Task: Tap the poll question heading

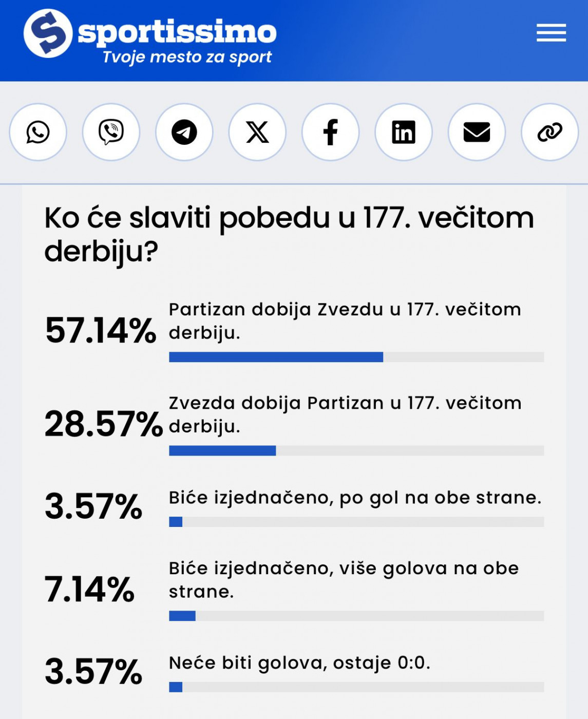Action: [289, 234]
